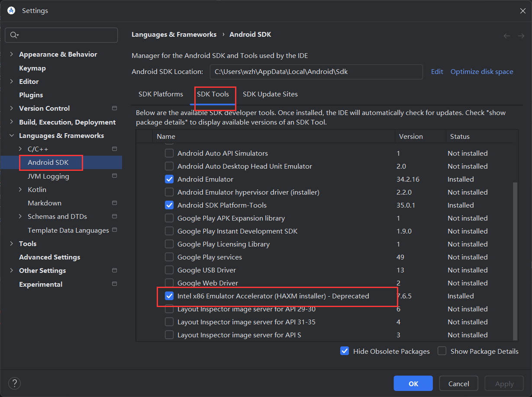Click the Optimize disk space link
This screenshot has width=532, height=397.
tap(482, 72)
